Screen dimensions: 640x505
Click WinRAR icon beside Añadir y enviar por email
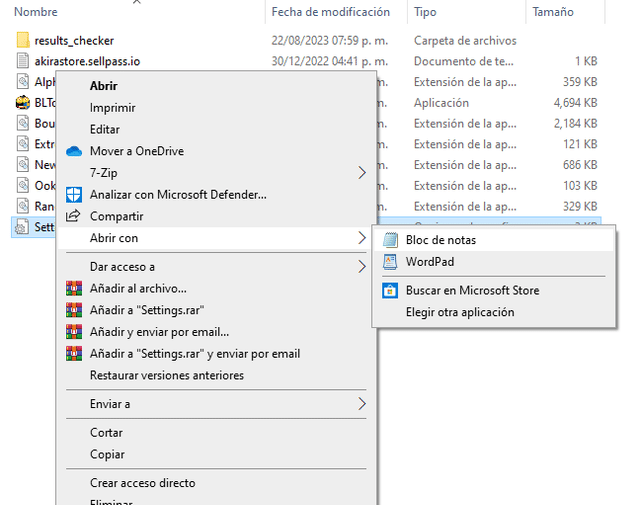coord(74,331)
